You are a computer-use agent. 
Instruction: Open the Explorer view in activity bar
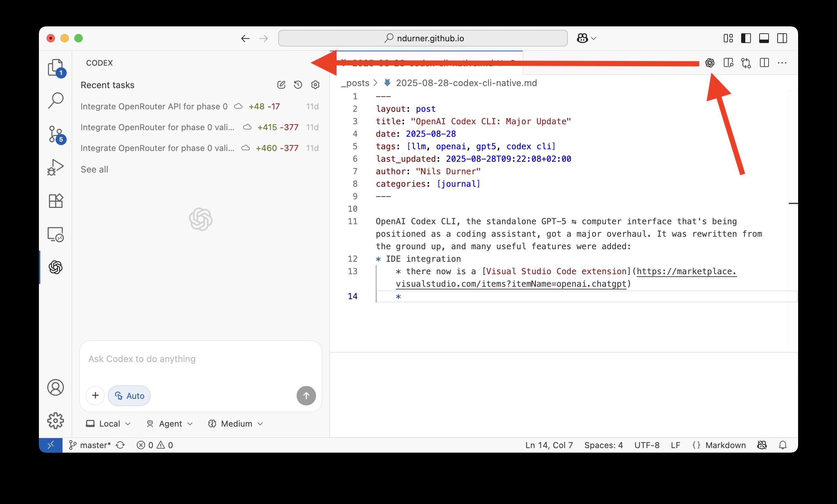56,67
